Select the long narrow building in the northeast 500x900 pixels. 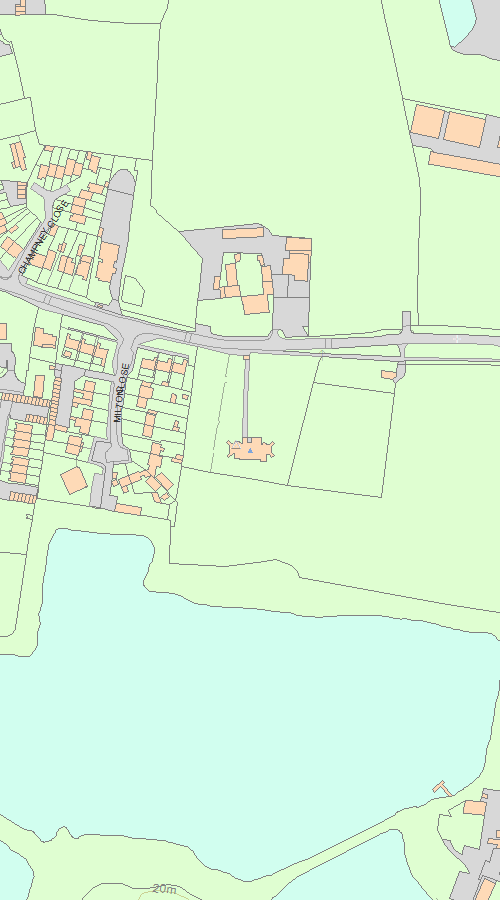click(464, 164)
